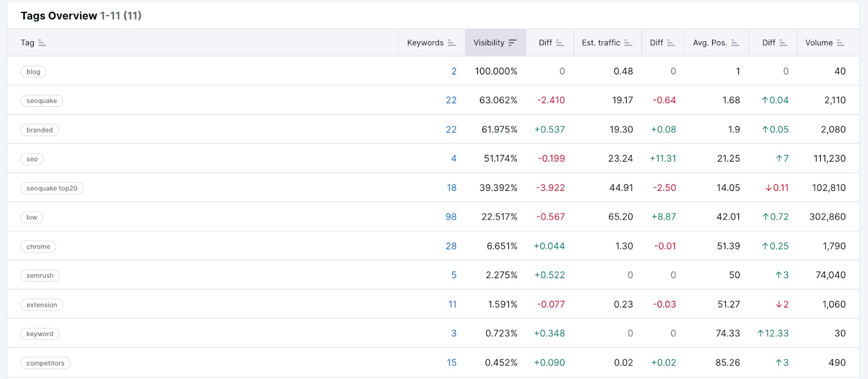868x379 pixels.
Task: Select avg. position value 85.26
Action: (728, 363)
